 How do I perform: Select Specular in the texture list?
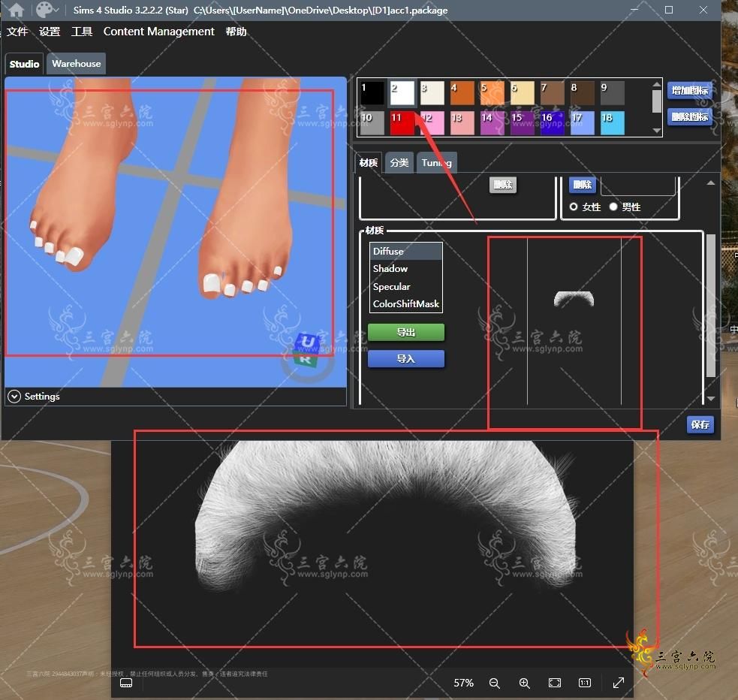(x=406, y=287)
